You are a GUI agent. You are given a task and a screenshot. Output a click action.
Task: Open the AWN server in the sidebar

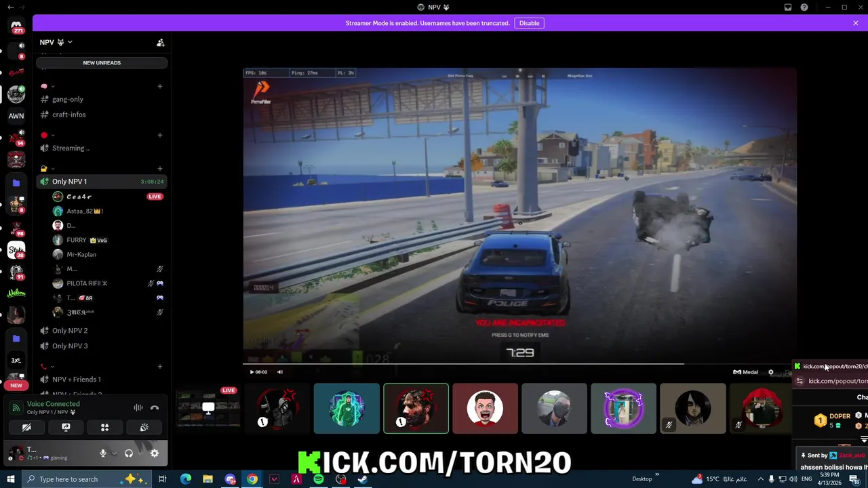(x=16, y=116)
